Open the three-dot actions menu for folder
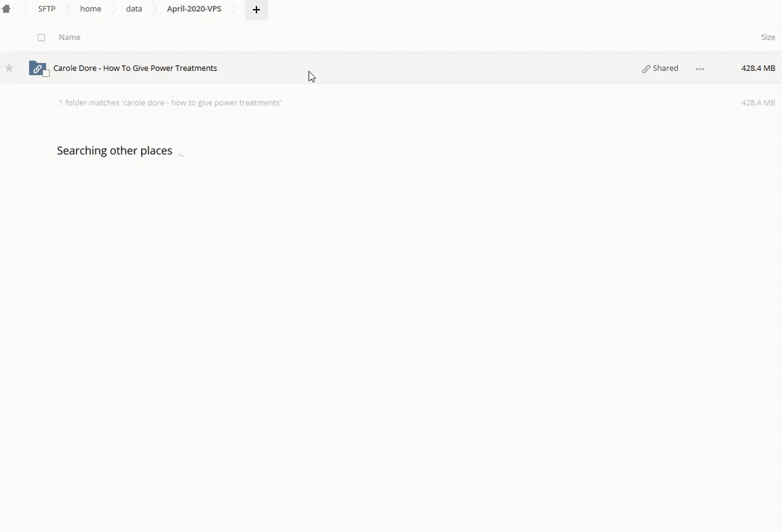Viewport: 782px width, 532px height. click(x=700, y=69)
